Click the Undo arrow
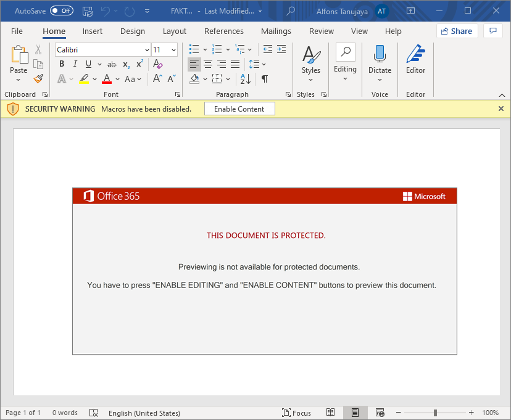The height and width of the screenshot is (420, 511). [106, 11]
